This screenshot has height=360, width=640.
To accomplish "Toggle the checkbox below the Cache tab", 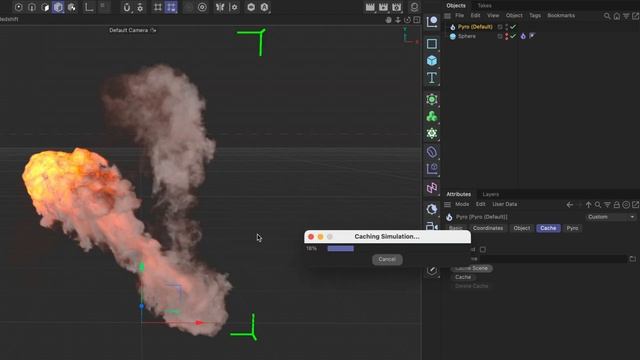I will pos(483,249).
